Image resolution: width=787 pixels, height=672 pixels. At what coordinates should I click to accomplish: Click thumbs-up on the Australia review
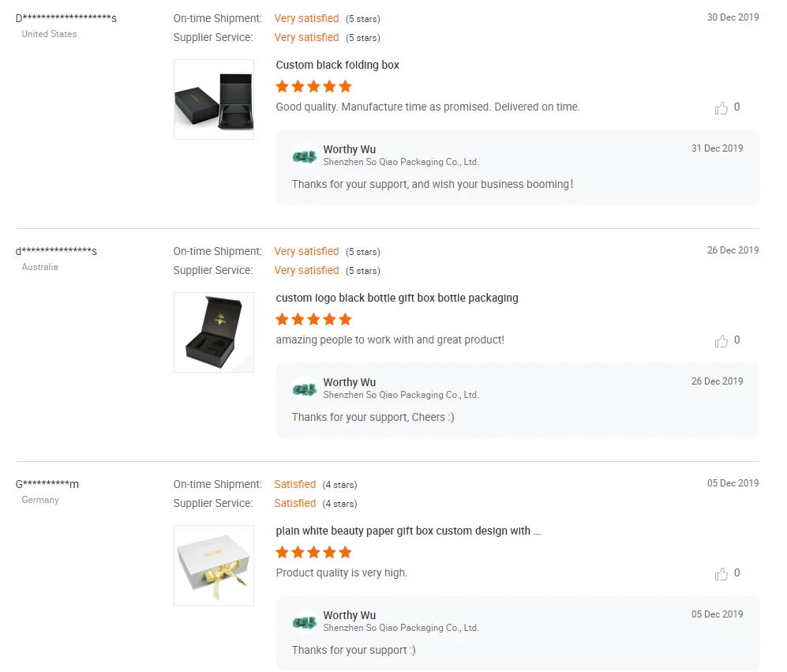tap(721, 341)
